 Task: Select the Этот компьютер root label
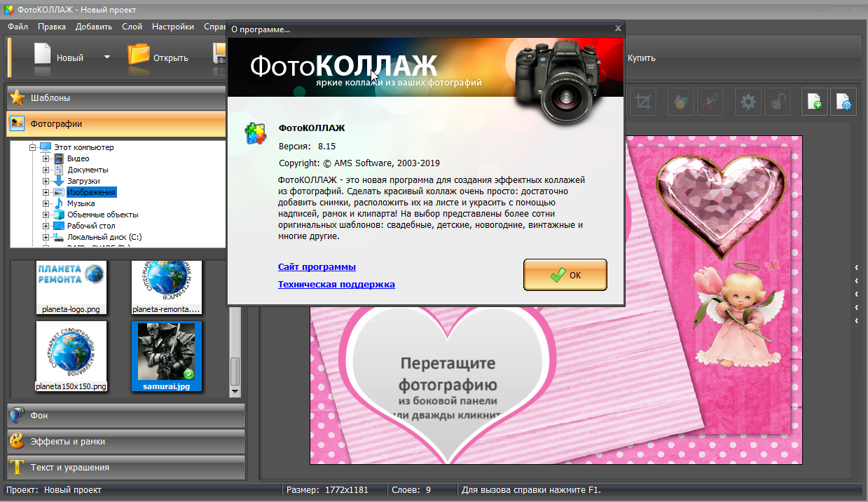pyautogui.click(x=83, y=147)
